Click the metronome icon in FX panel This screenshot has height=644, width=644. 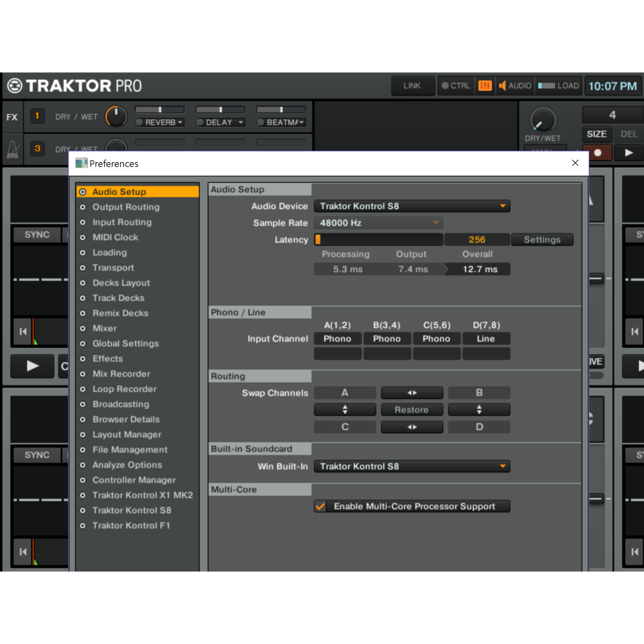pos(13,149)
